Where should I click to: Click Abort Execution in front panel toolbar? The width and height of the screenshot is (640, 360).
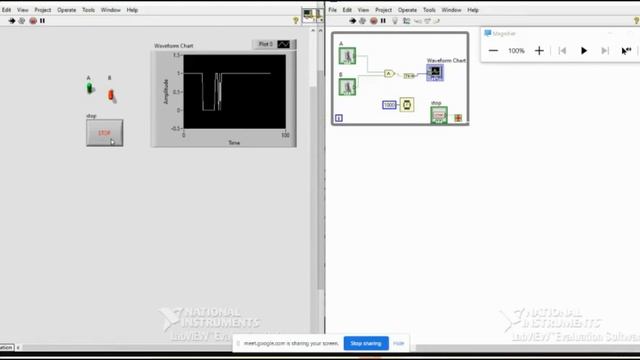(33, 21)
